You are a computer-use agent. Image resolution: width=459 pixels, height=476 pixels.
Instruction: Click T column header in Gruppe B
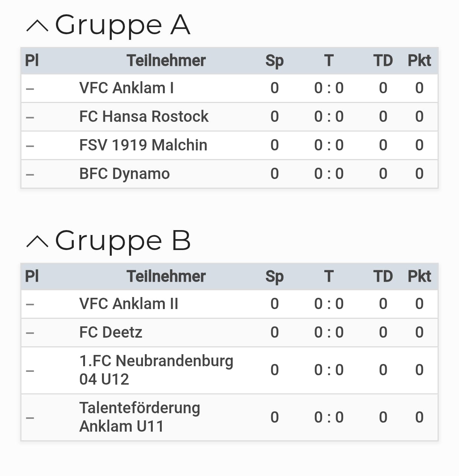pyautogui.click(x=329, y=276)
